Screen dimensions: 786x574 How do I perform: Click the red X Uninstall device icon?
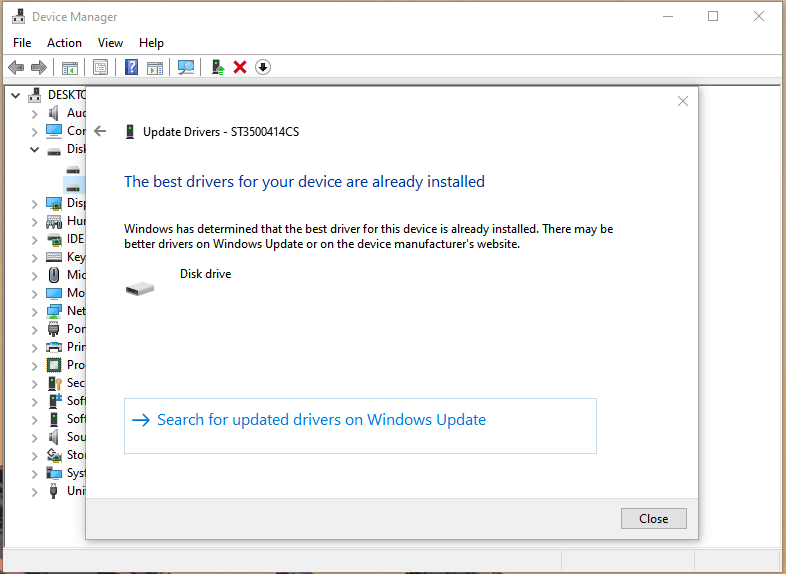coord(240,67)
